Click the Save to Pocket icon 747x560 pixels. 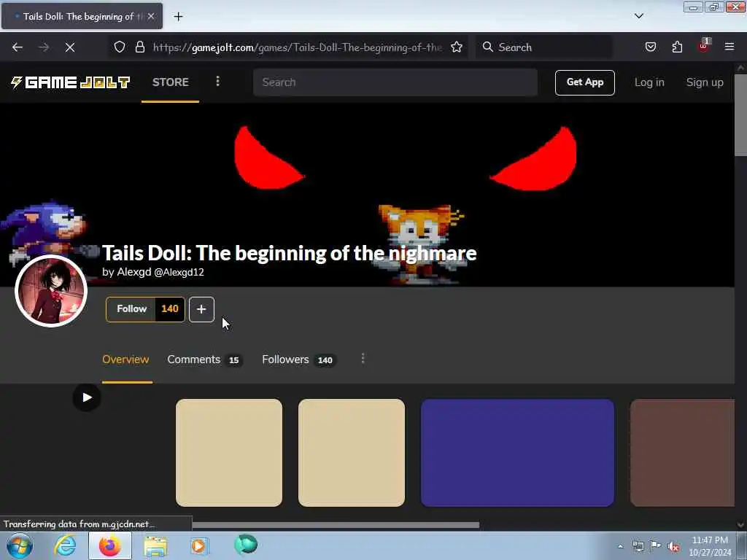click(651, 47)
